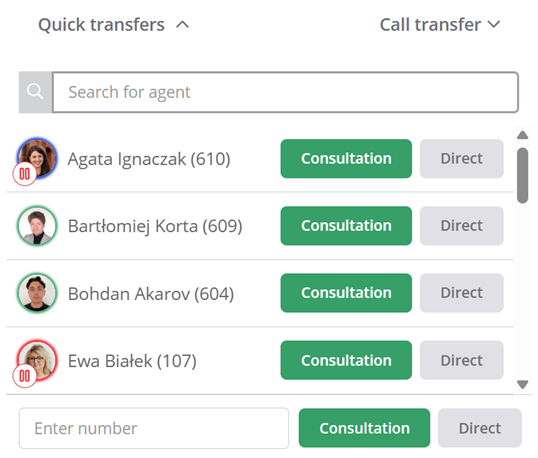Click the scrollbar up arrow
The image size is (538, 458).
[523, 135]
